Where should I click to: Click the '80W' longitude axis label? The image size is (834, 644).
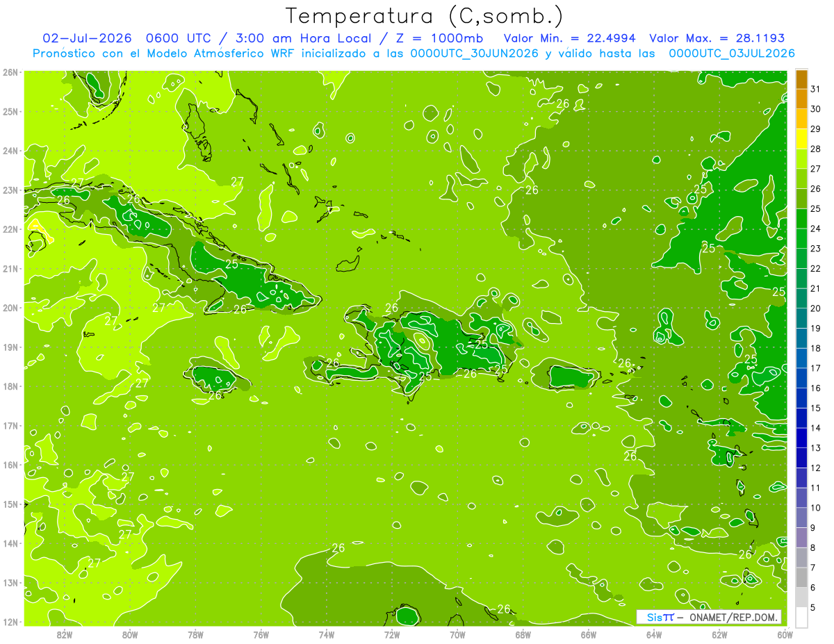click(x=130, y=634)
